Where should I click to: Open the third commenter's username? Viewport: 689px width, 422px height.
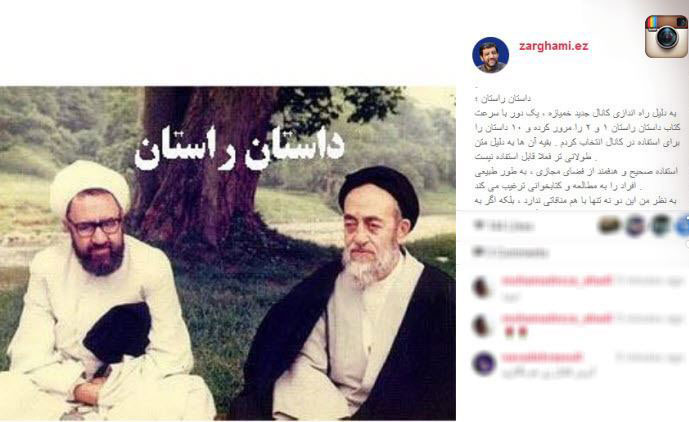(x=542, y=357)
